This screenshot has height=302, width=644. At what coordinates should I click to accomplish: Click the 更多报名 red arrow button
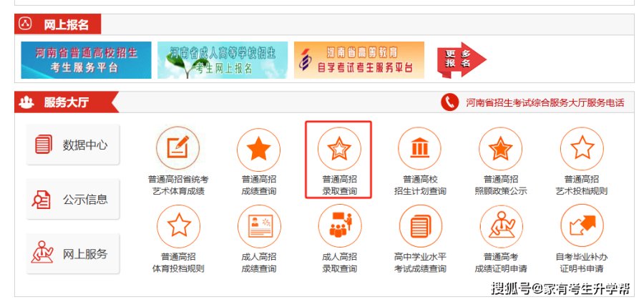[x=462, y=60]
